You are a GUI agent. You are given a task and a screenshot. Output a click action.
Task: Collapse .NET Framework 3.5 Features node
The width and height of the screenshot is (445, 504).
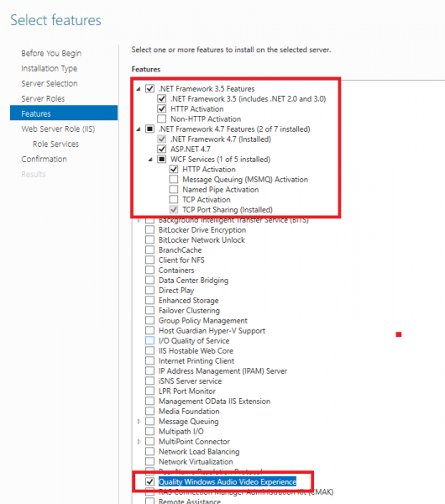[x=139, y=89]
